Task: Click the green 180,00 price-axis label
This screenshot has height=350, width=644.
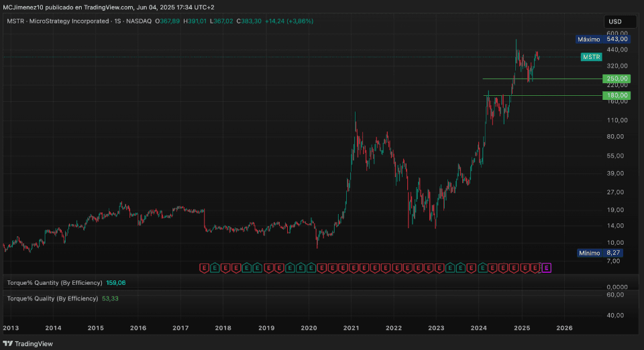Action: coord(617,95)
